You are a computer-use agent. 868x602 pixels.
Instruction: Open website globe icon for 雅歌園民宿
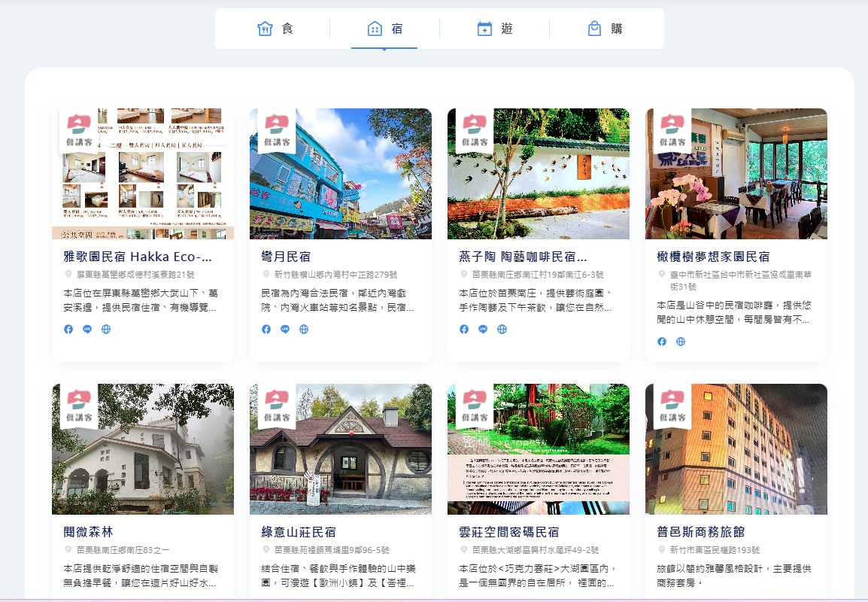tap(106, 329)
